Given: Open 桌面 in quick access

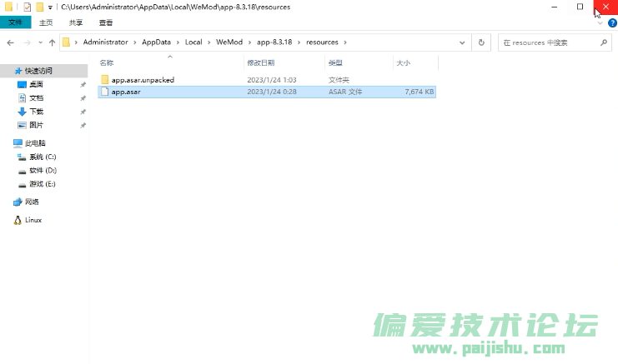Looking at the screenshot, I should pos(36,85).
